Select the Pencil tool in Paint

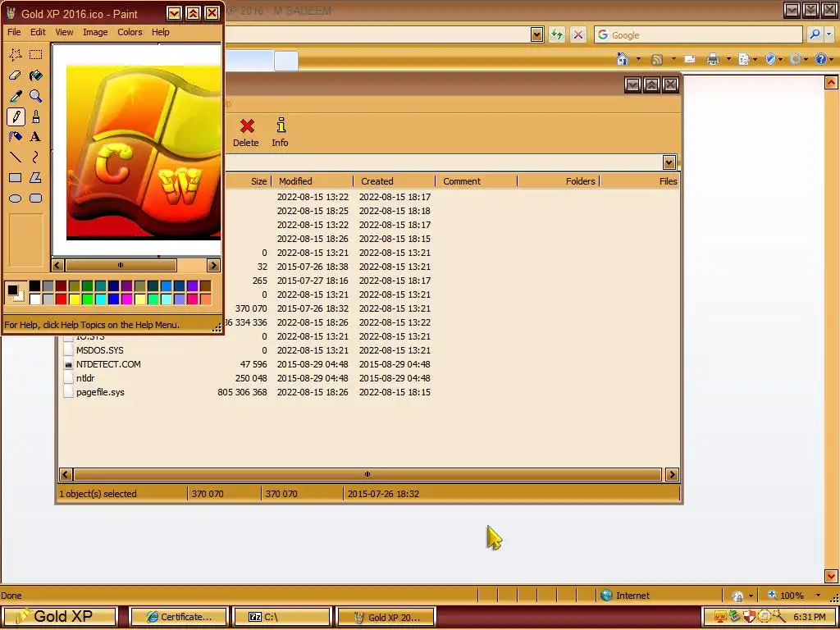(x=16, y=116)
